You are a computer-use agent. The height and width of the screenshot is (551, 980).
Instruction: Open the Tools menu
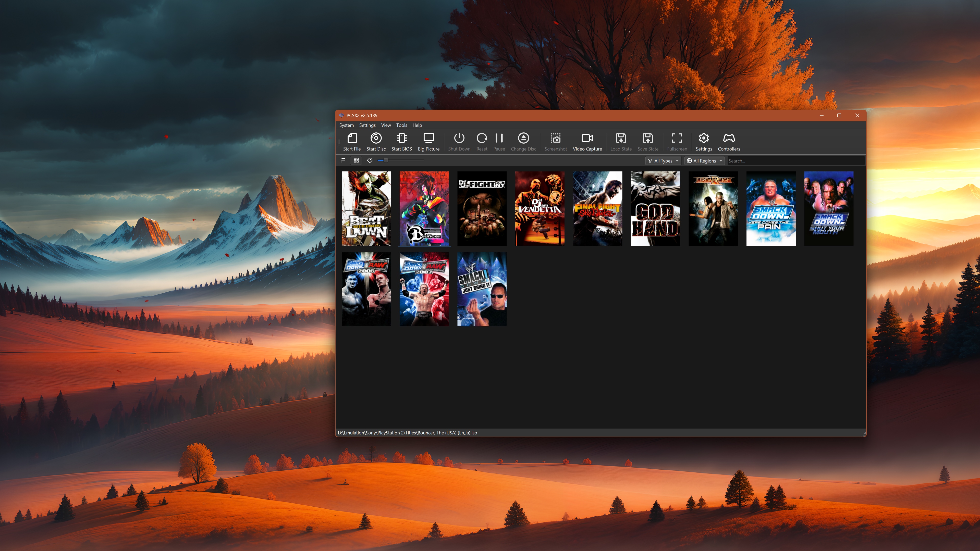coord(401,125)
